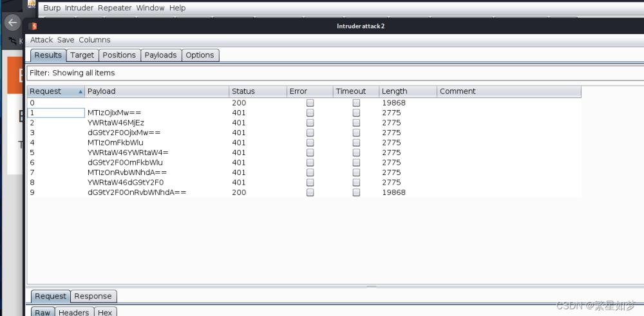This screenshot has width=644, height=316.
Task: Click the filter bar showing all items
Action: (335, 73)
